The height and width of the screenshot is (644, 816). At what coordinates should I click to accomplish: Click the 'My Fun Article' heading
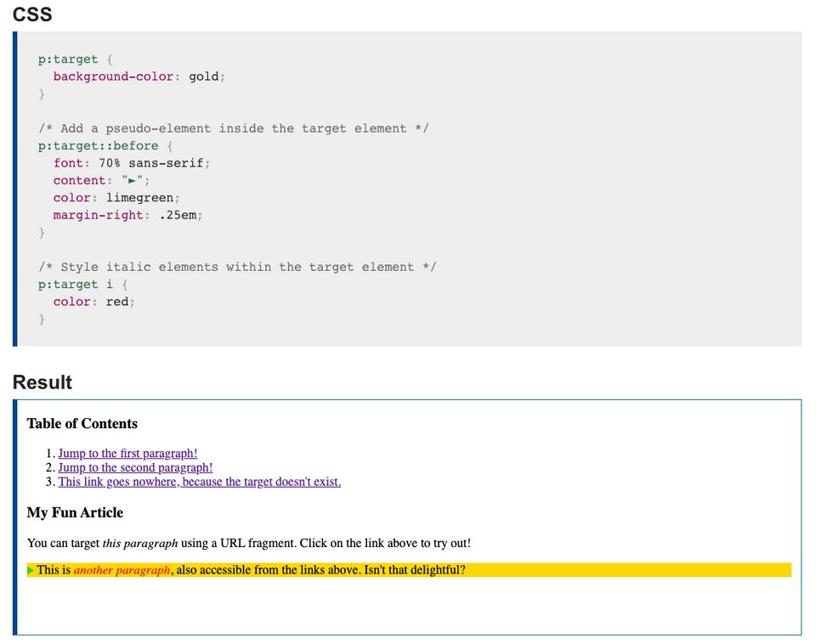[75, 512]
